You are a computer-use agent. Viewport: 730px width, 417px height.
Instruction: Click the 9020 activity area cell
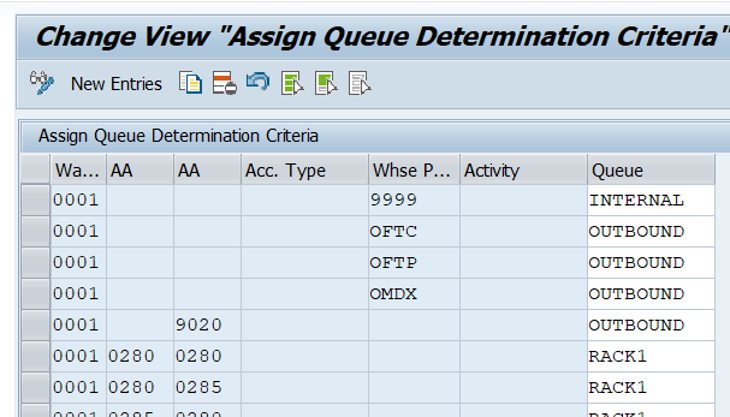click(x=207, y=325)
